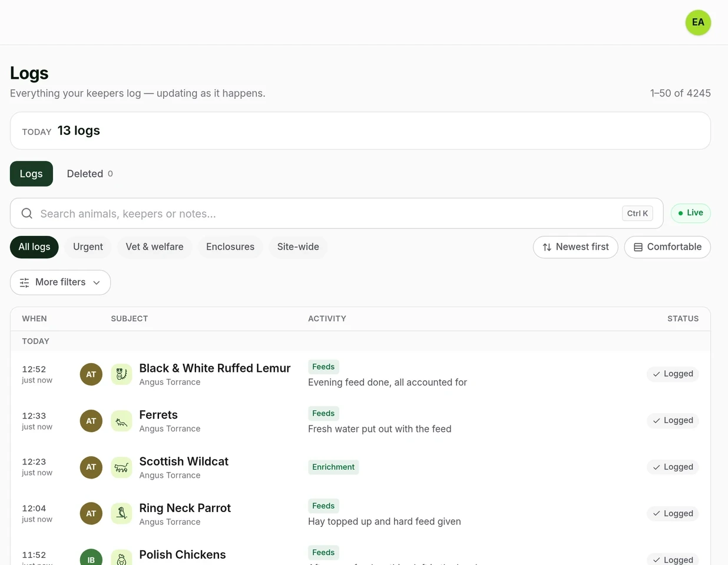Click note 'Evening feed done, all accounted for'
728x565 pixels.
(x=388, y=383)
